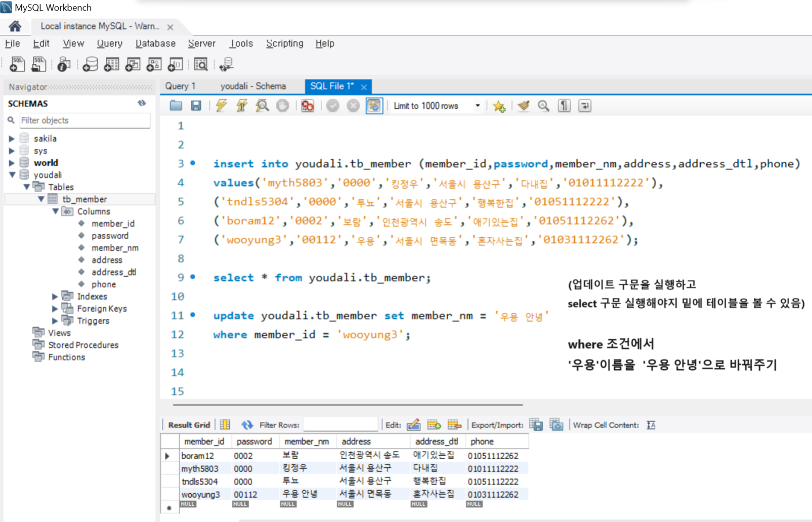Close the SQL File 1* tab
The width and height of the screenshot is (812, 522).
tap(364, 87)
